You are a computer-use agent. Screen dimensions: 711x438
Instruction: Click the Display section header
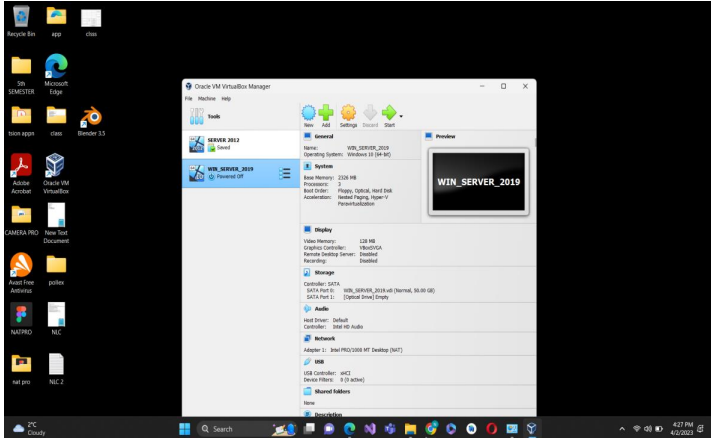pos(323,229)
